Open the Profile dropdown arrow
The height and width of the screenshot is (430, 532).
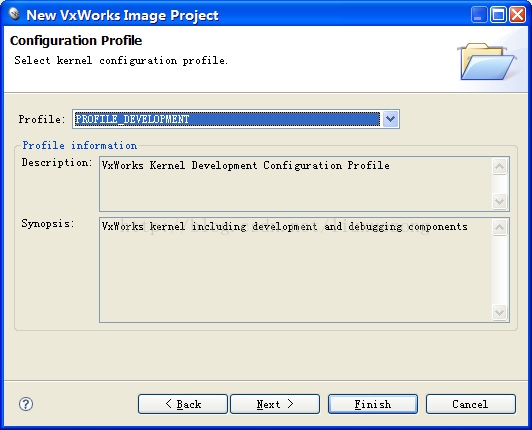(x=390, y=119)
